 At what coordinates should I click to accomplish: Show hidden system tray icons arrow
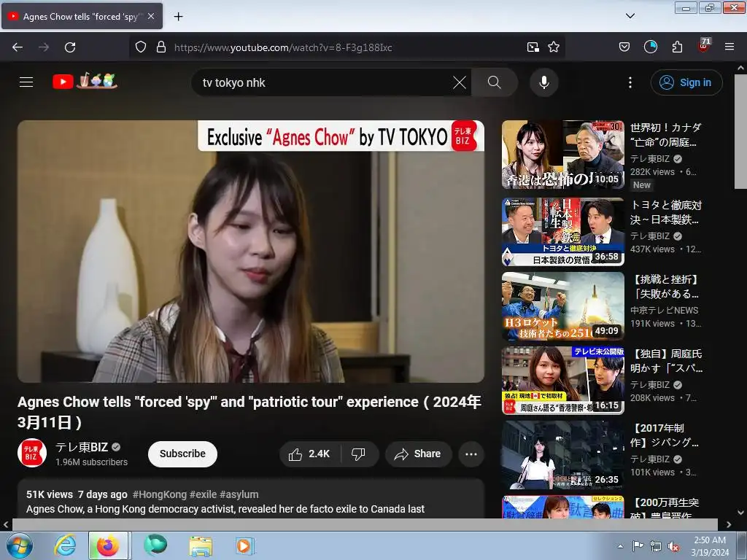coord(620,546)
